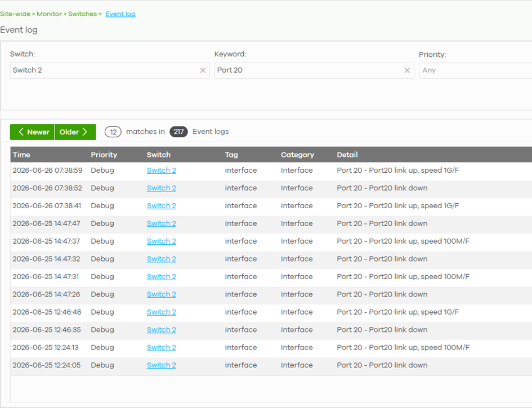Clear the Switch 2 filter with X icon
532x408 pixels.
click(x=203, y=70)
